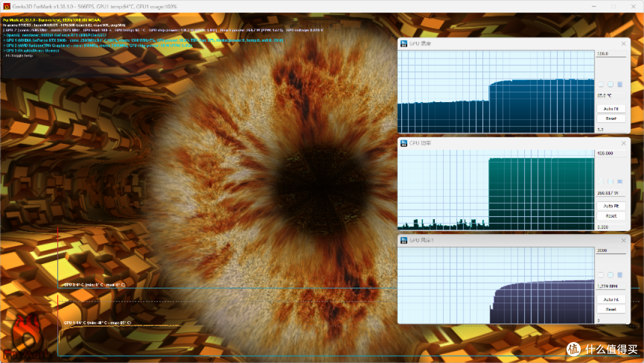This screenshot has width=644, height=363.
Task: Pick the white swatch in fan graph
Action: coord(601,275)
